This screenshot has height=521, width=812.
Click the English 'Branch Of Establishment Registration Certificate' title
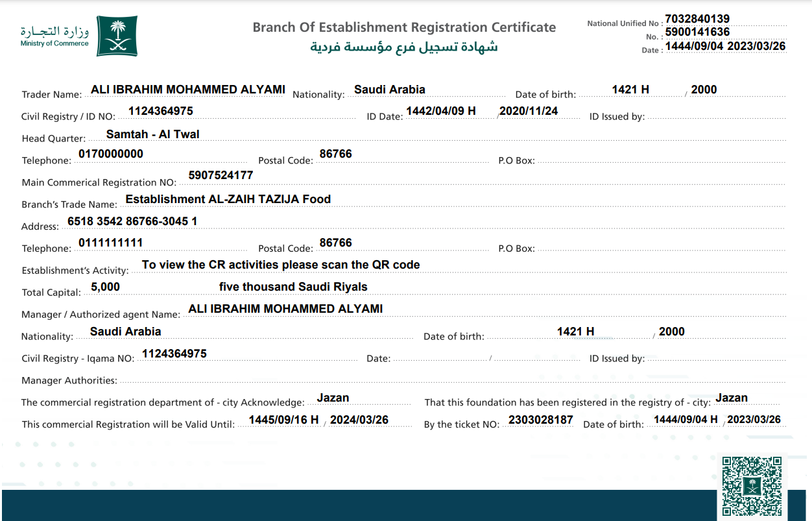click(x=404, y=27)
